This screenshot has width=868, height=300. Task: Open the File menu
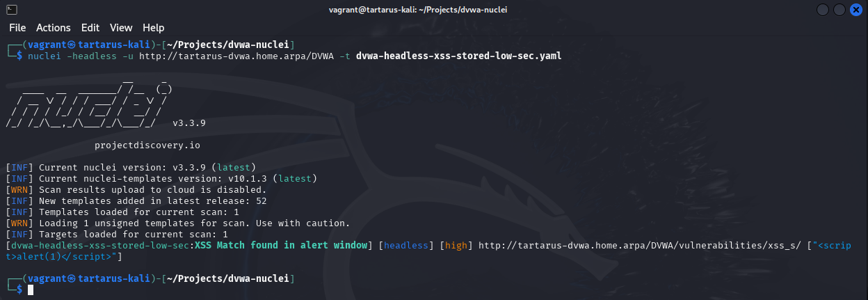(x=17, y=28)
